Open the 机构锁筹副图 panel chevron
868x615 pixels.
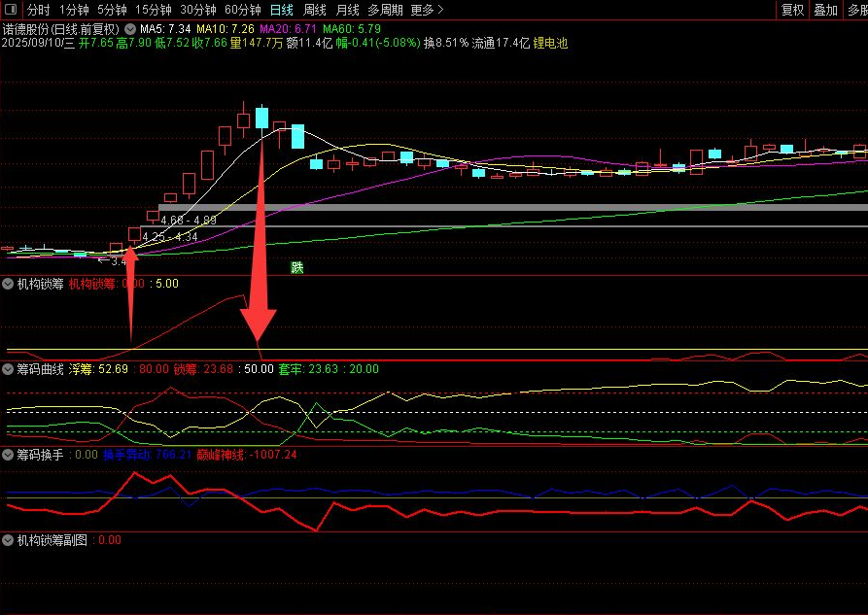(9, 539)
